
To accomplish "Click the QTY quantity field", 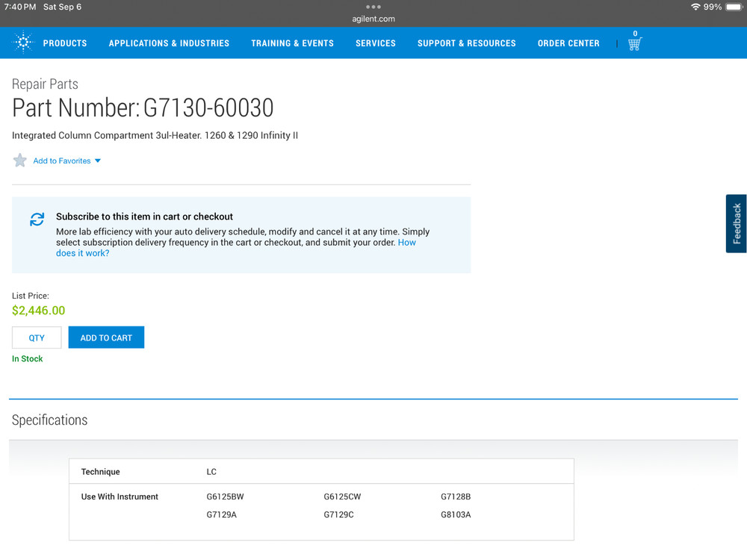I will (37, 337).
